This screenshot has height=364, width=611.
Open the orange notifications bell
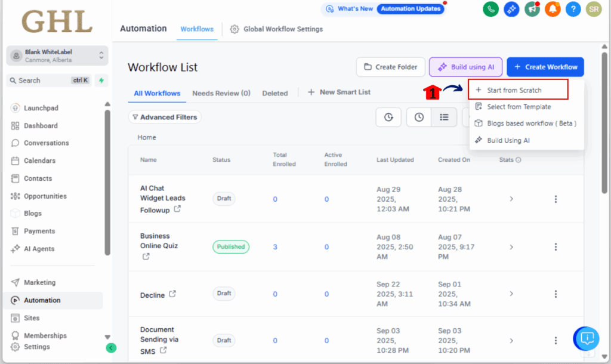(x=553, y=9)
